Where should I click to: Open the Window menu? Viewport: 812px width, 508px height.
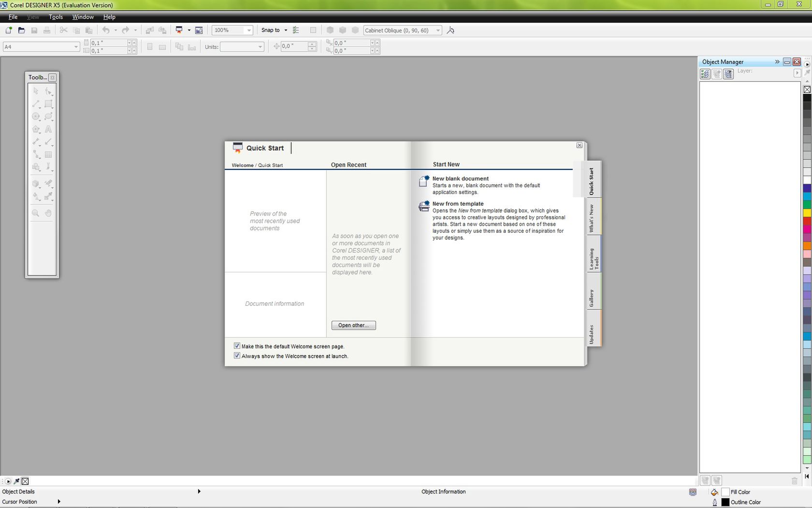83,17
